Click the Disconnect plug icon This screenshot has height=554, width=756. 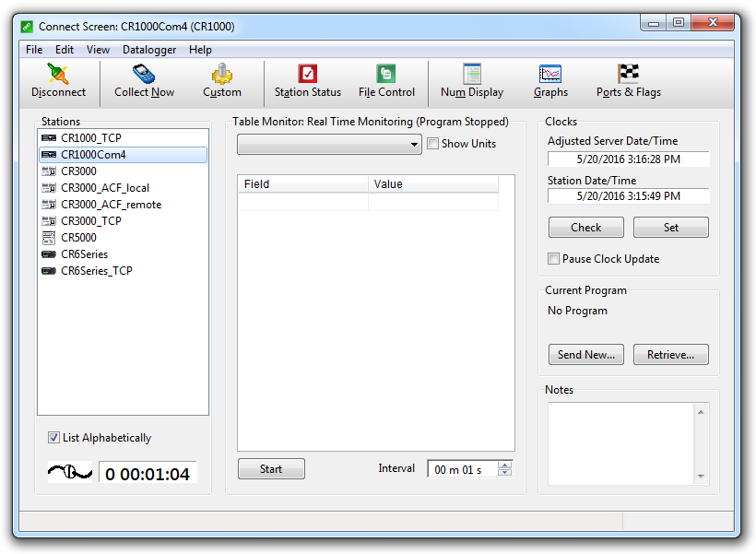(x=58, y=74)
